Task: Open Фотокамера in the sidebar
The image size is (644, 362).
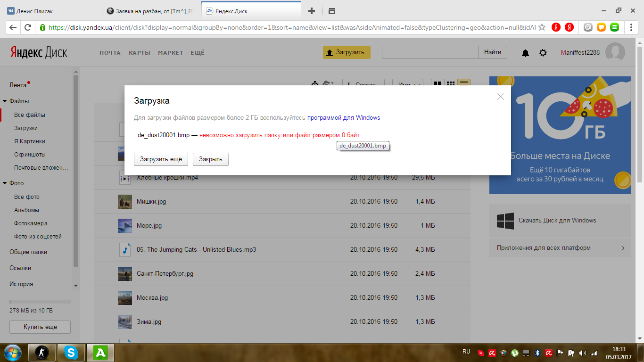Action: (31, 223)
